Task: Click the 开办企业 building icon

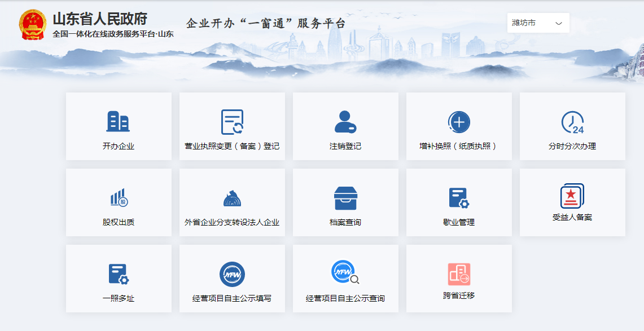Action: click(x=118, y=122)
